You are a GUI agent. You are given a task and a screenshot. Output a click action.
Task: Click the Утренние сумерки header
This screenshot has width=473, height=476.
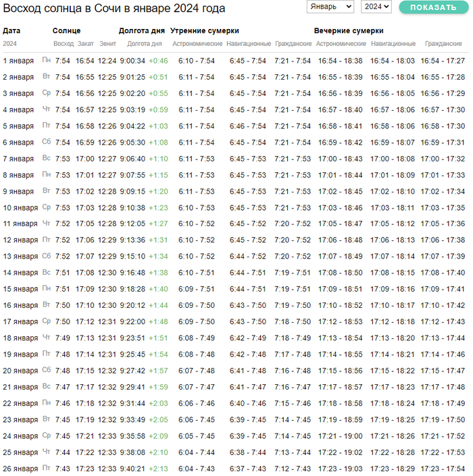[x=205, y=30]
